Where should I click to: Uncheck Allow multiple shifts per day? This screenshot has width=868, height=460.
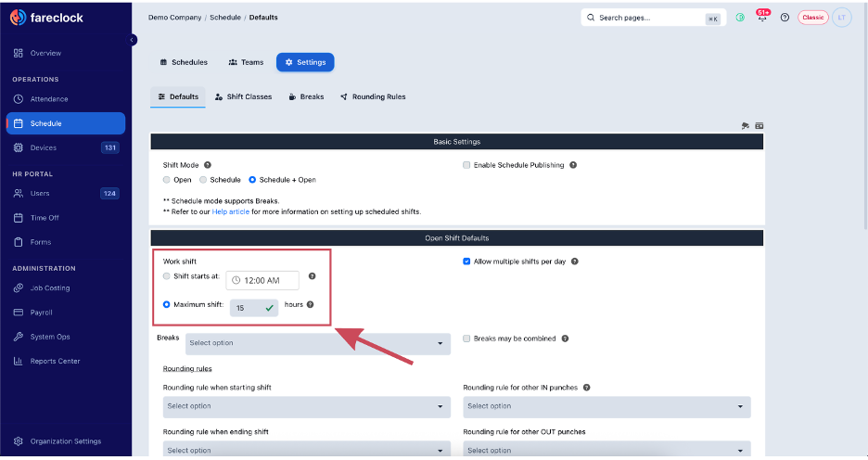(466, 262)
